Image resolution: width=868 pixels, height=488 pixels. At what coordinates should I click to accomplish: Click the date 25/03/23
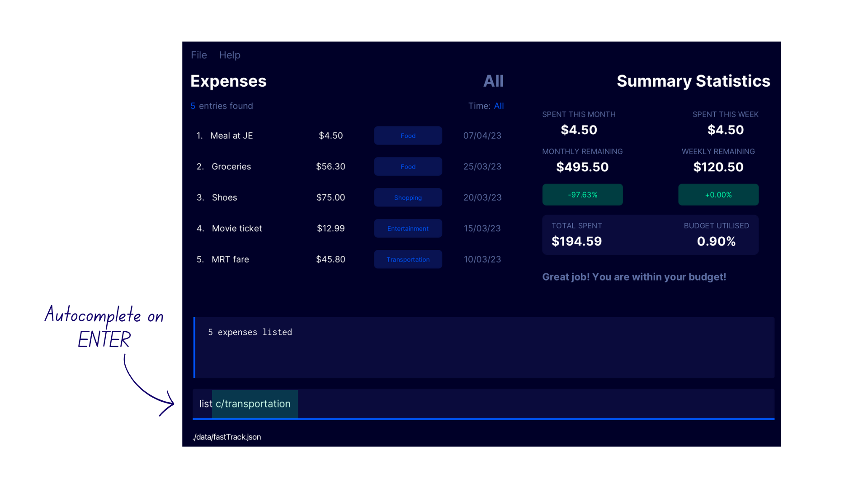[x=482, y=166]
